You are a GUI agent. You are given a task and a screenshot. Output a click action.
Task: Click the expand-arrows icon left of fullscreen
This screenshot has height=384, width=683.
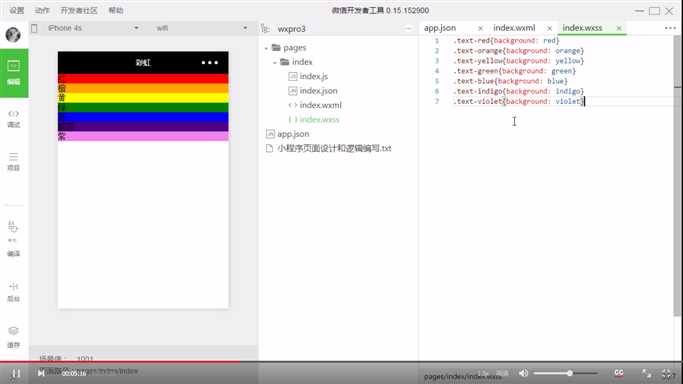coord(646,374)
